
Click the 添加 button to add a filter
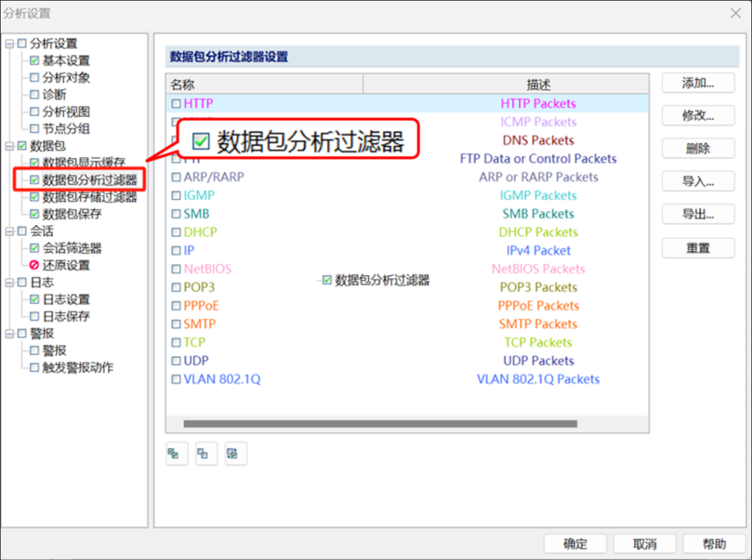(698, 82)
